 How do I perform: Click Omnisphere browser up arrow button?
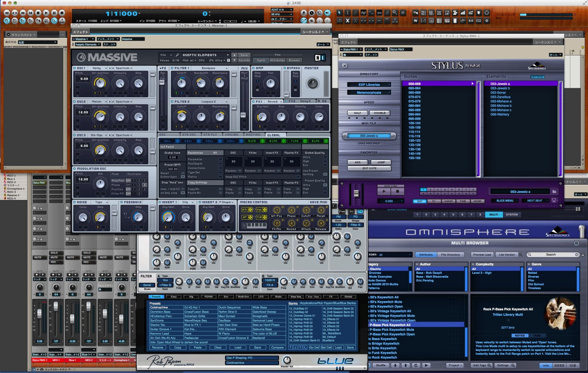[405, 365]
